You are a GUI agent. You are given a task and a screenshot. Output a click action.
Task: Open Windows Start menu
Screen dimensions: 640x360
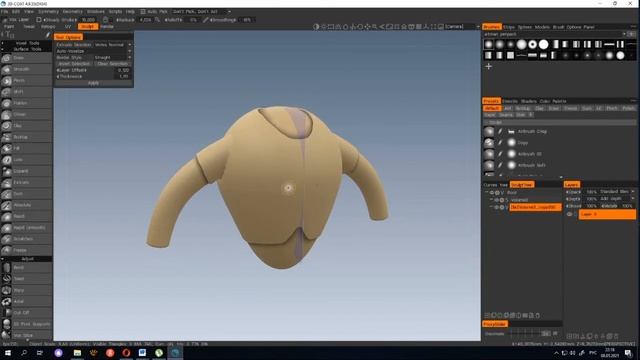click(x=8, y=353)
